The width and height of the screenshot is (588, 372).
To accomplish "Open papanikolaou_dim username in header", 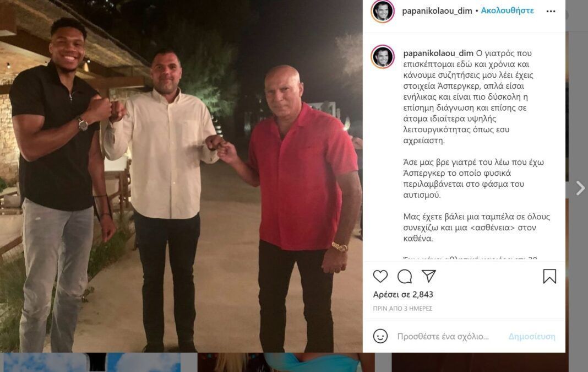I will click(437, 11).
